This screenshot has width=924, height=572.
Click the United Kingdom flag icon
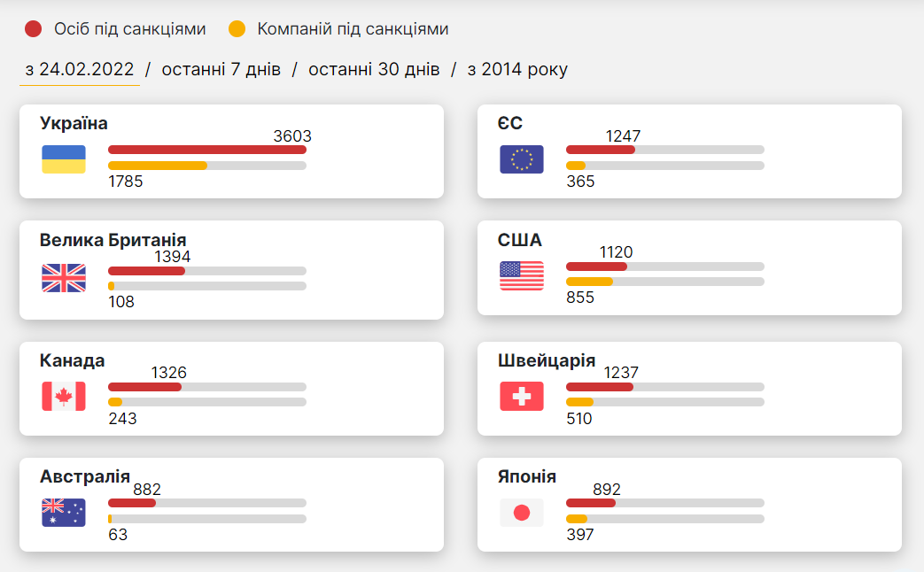click(x=64, y=278)
